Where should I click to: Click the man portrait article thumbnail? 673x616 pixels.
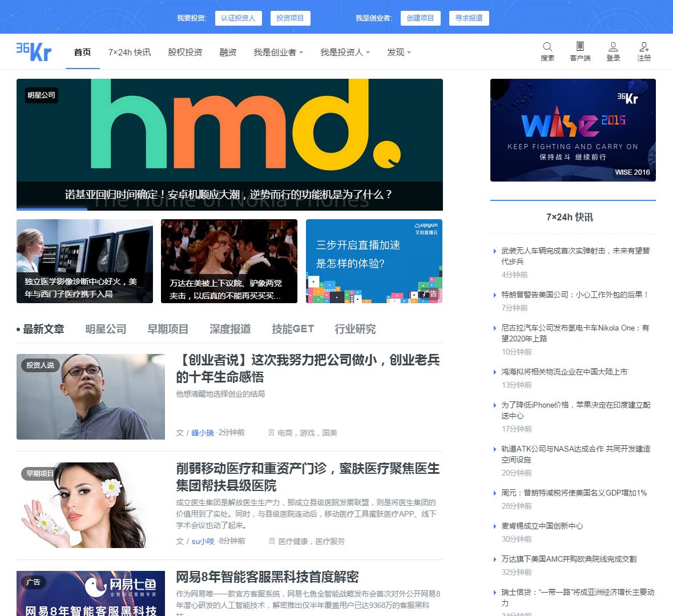point(91,397)
